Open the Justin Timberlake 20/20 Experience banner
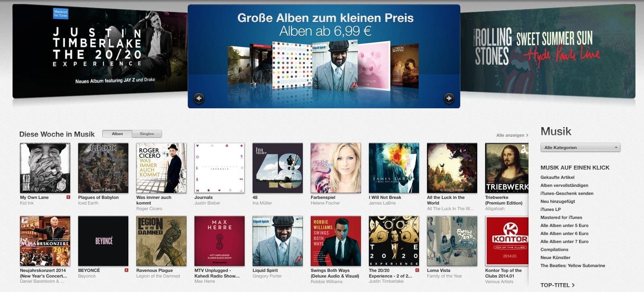Image resolution: width=644 pixels, height=292 pixels. [x=100, y=51]
